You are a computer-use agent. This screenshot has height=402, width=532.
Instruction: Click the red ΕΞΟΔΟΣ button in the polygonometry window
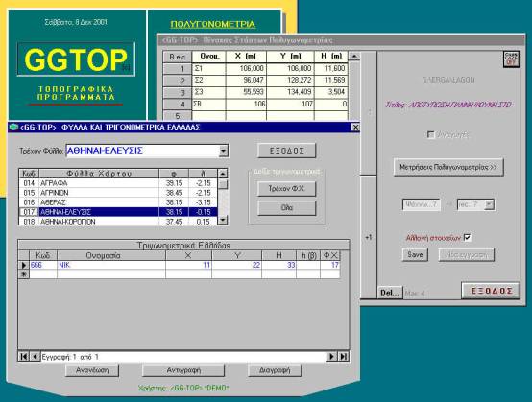pos(491,291)
